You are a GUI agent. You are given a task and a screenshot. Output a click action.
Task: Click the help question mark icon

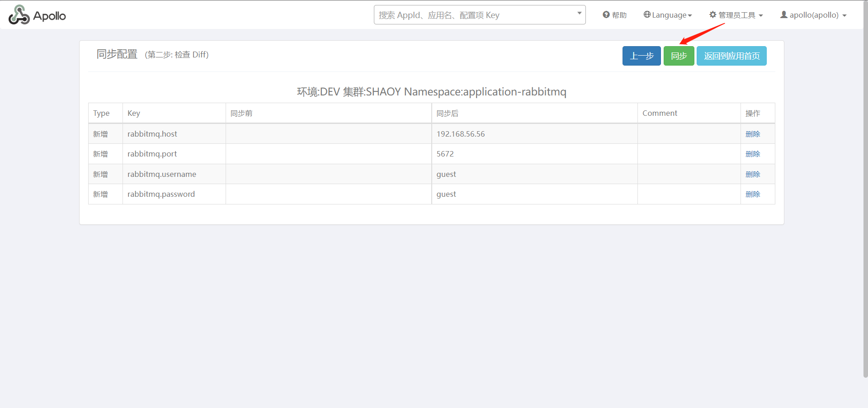click(x=606, y=15)
